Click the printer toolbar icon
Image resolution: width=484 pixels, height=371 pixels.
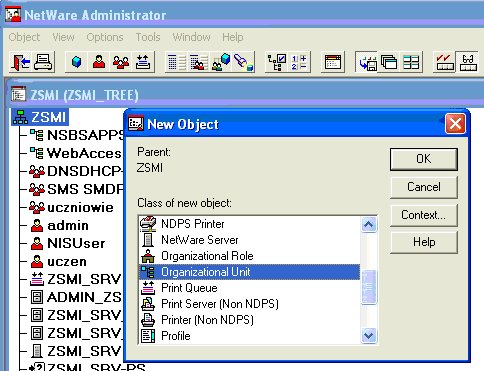point(43,62)
